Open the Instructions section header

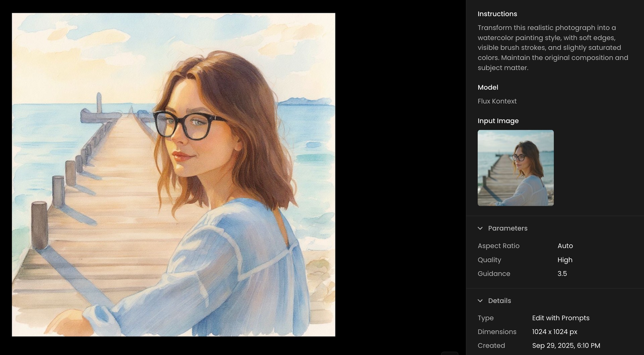(x=497, y=14)
